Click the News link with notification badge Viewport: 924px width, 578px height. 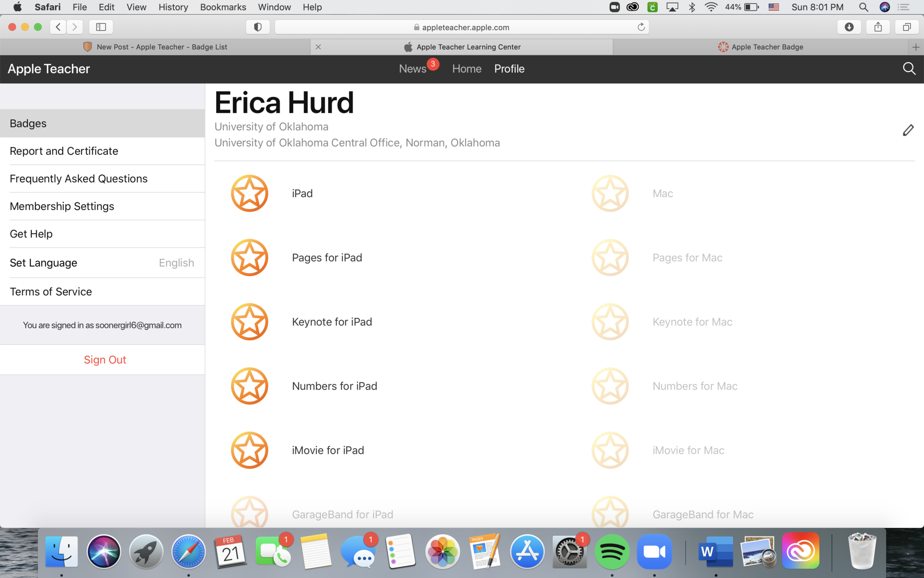click(x=412, y=69)
